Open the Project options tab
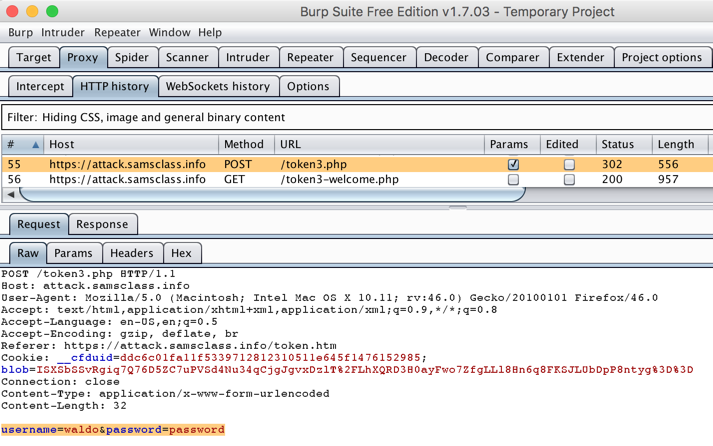This screenshot has height=446, width=713. coord(661,58)
